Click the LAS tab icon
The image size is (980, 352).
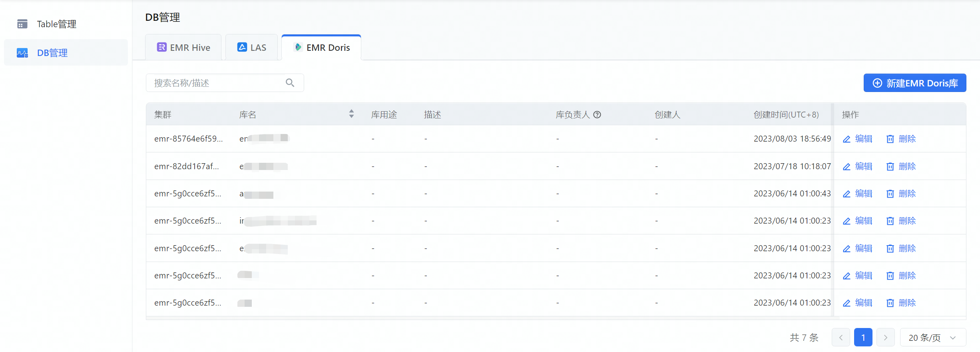point(242,47)
